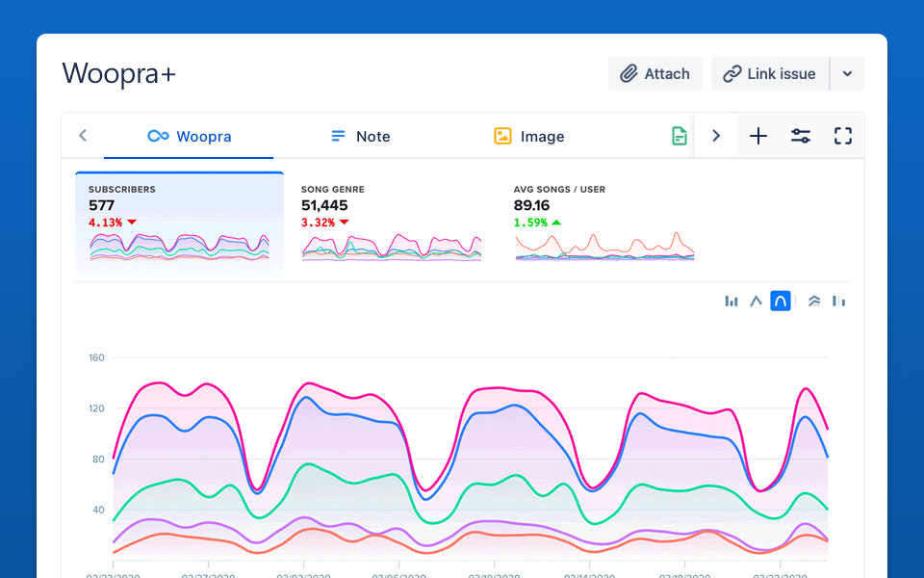Toggle the comparison bars icon
Viewport: 924px width, 578px height.
click(x=839, y=302)
